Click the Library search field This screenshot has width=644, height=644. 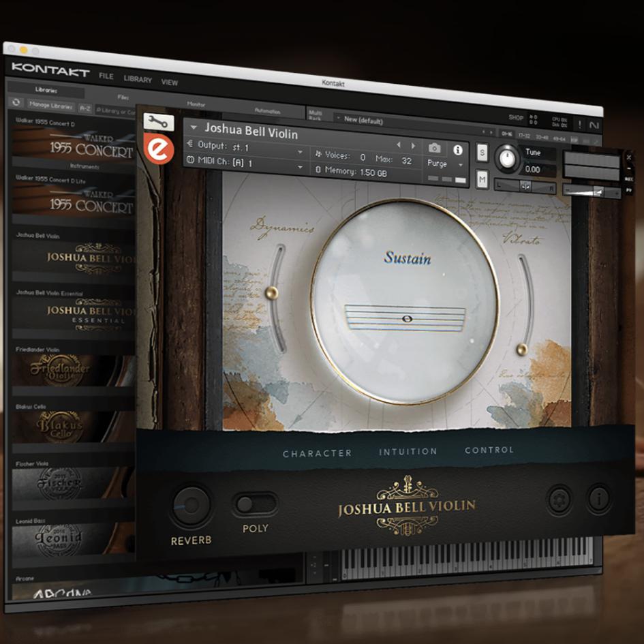(x=115, y=111)
